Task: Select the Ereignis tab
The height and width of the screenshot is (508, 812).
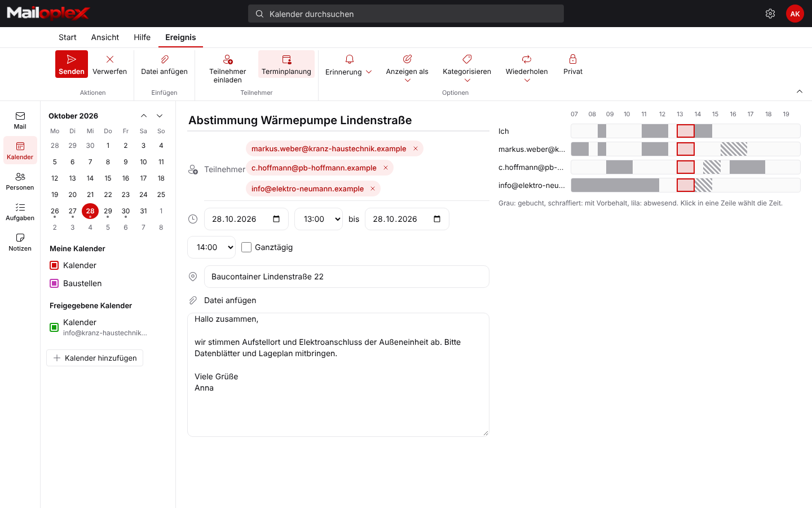Action: [x=180, y=37]
